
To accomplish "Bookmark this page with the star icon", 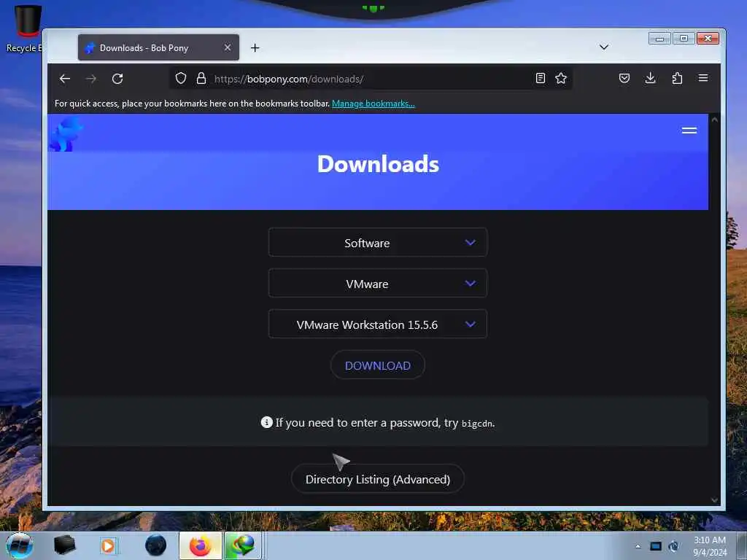I will click(x=561, y=78).
